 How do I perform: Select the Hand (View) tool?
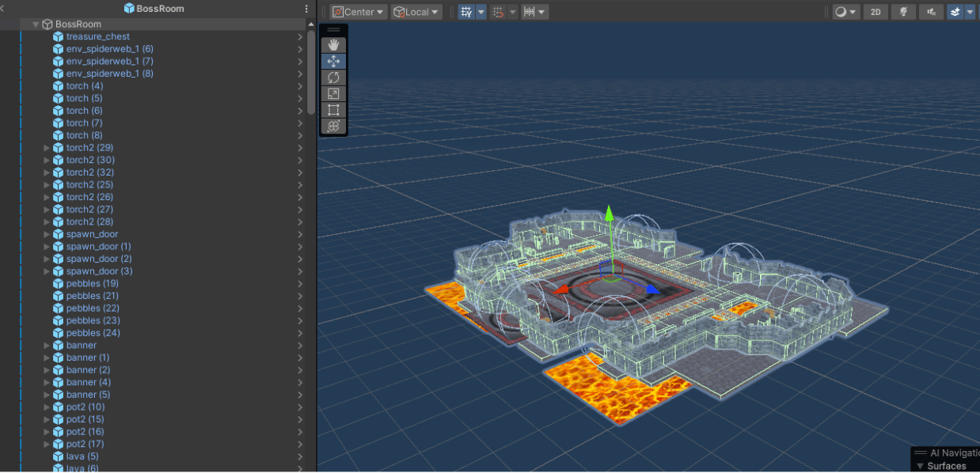point(333,44)
